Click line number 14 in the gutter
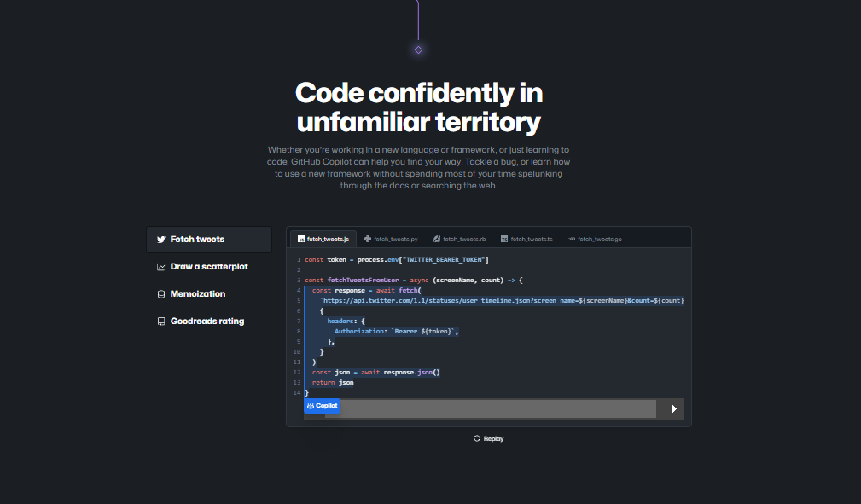The height and width of the screenshot is (504, 861). [297, 393]
